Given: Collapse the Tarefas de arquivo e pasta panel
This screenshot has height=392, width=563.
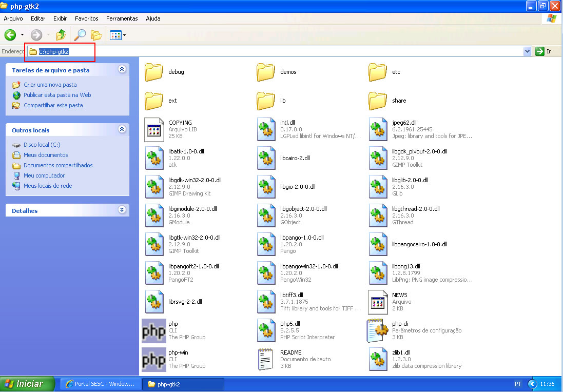Looking at the screenshot, I should click(x=122, y=69).
